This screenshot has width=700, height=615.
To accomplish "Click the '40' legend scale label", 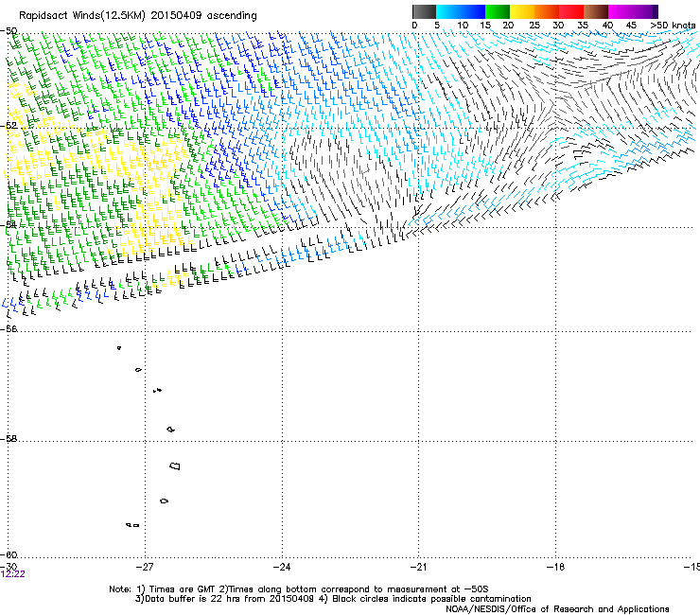I will point(607,26).
